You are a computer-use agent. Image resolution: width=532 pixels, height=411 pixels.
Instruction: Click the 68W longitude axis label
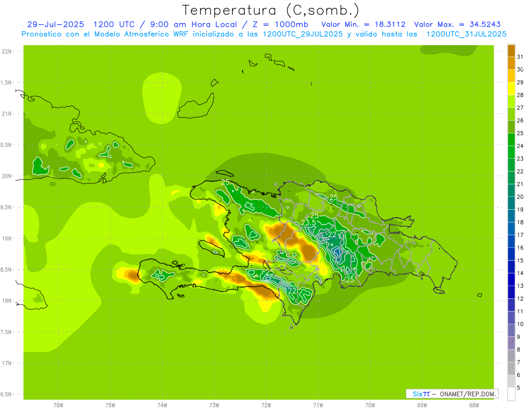click(x=474, y=405)
